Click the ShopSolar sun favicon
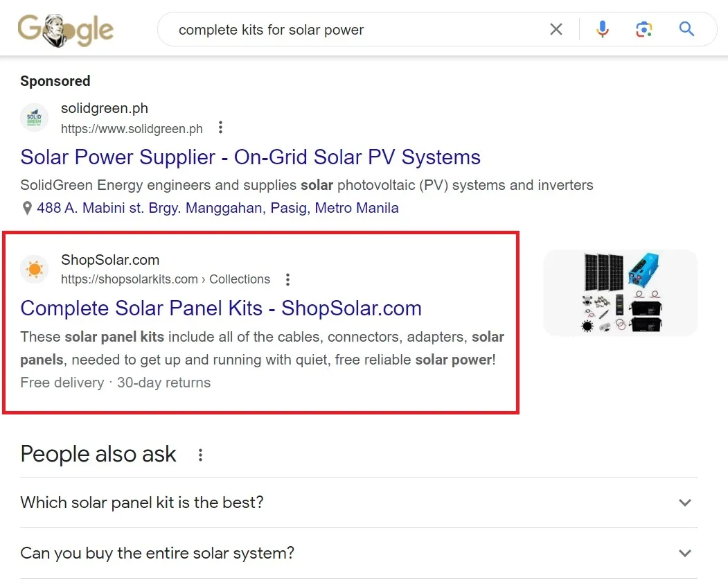 click(x=35, y=269)
